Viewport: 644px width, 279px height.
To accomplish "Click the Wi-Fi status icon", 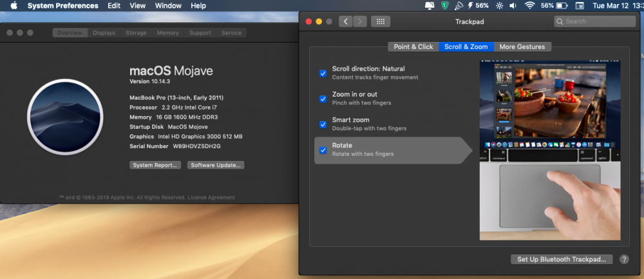I will [530, 6].
